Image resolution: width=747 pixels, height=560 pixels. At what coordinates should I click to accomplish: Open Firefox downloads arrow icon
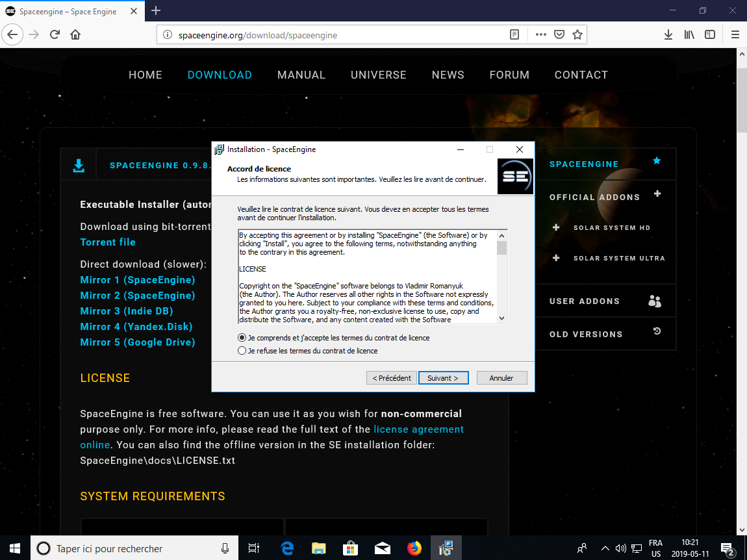click(668, 34)
